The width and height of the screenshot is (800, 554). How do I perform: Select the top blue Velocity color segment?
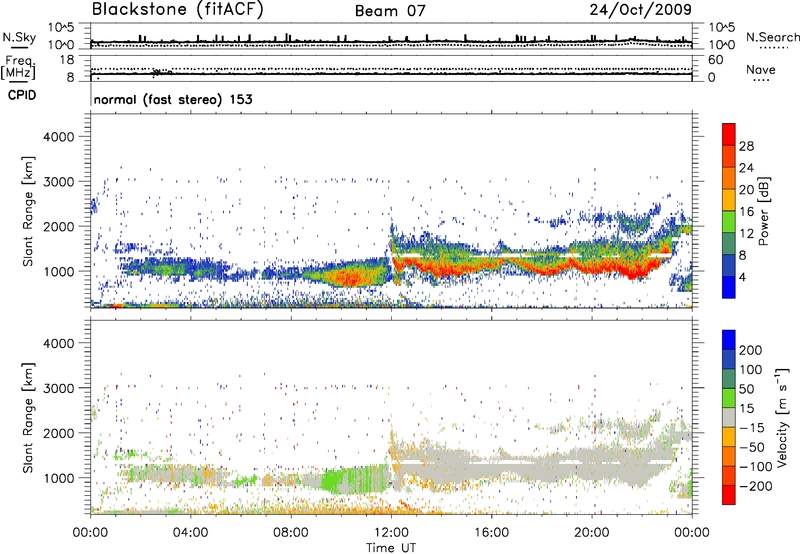pyautogui.click(x=729, y=340)
